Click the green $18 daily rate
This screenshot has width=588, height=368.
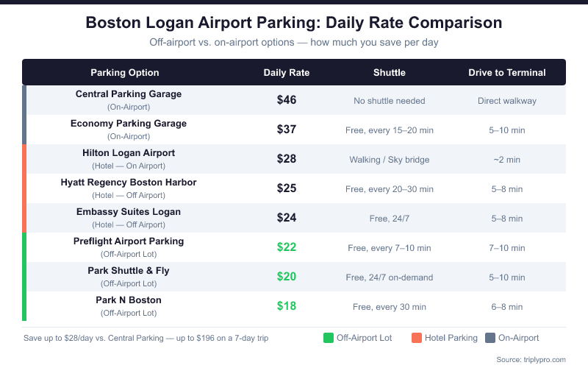[287, 306]
